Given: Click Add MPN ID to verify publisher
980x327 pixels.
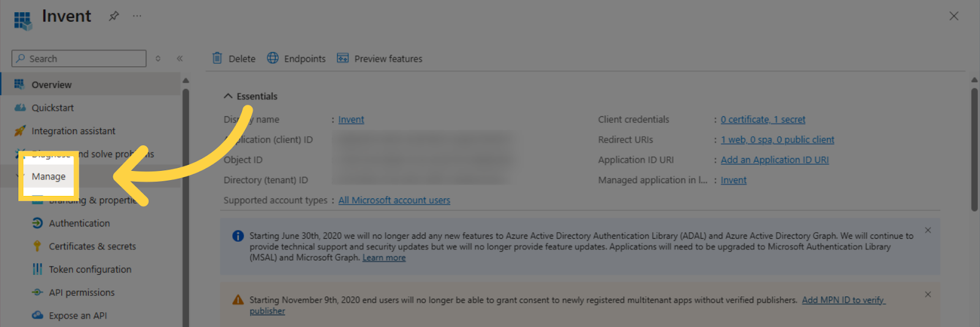Looking at the screenshot, I should [x=843, y=300].
